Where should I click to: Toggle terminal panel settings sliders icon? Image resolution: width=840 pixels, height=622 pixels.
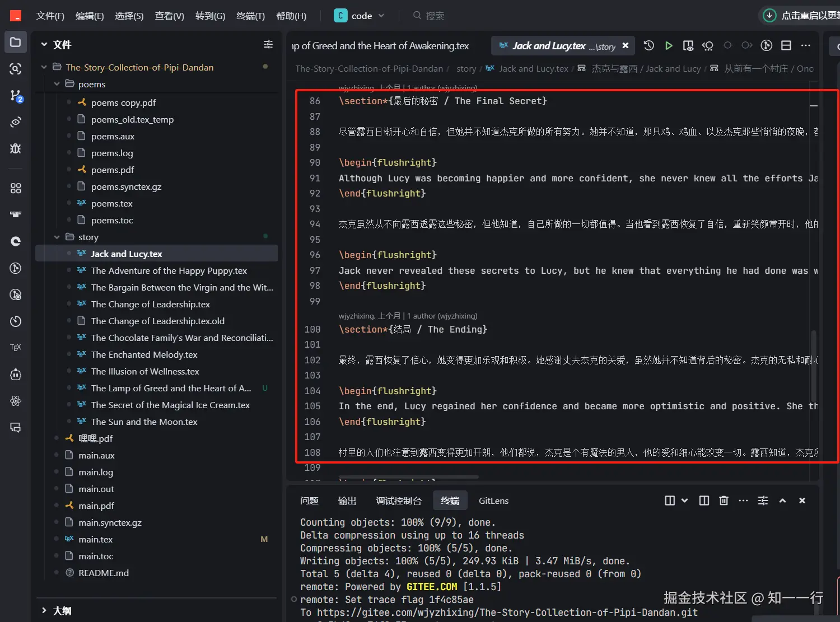(x=763, y=501)
